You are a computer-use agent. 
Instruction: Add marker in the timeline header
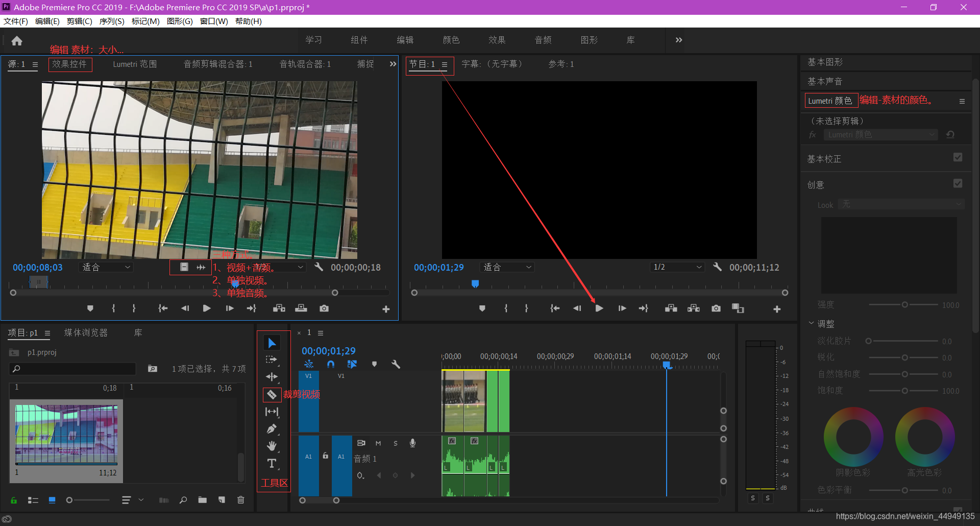pyautogui.click(x=374, y=364)
